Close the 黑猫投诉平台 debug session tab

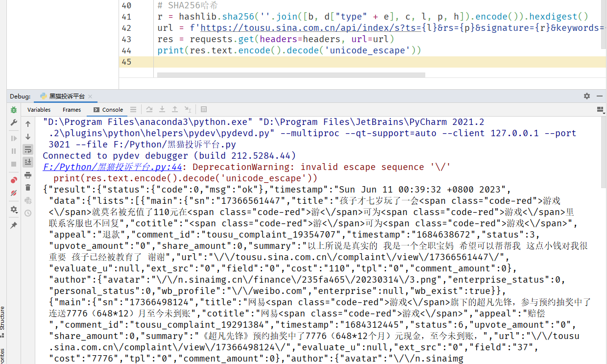(x=91, y=97)
